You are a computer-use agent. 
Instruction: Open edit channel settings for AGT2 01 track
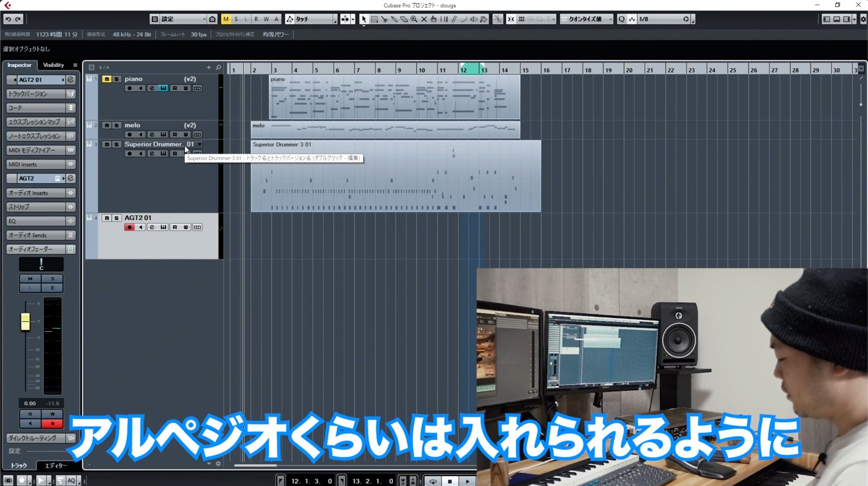coord(152,227)
